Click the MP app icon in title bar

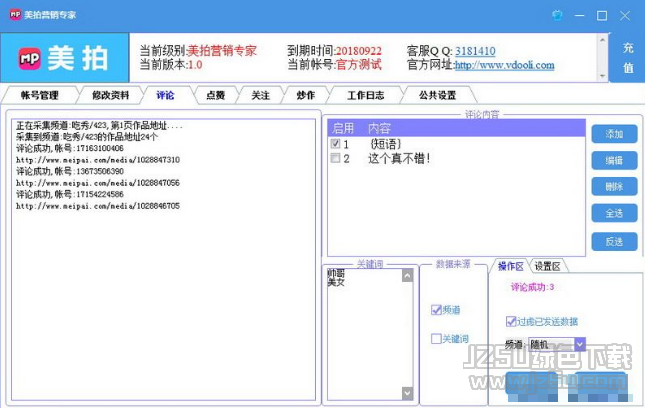(x=12, y=15)
